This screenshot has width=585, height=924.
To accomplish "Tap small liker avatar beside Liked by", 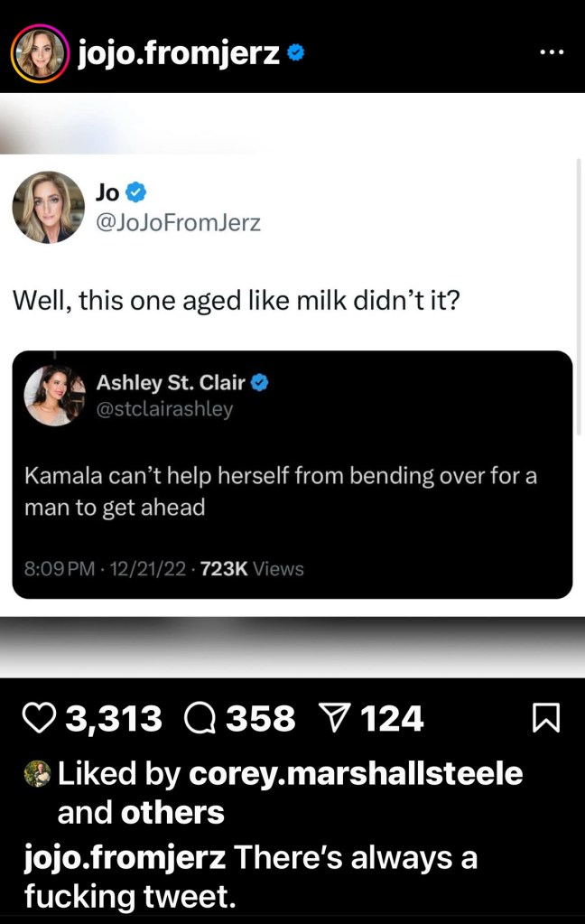I will pos(35,773).
